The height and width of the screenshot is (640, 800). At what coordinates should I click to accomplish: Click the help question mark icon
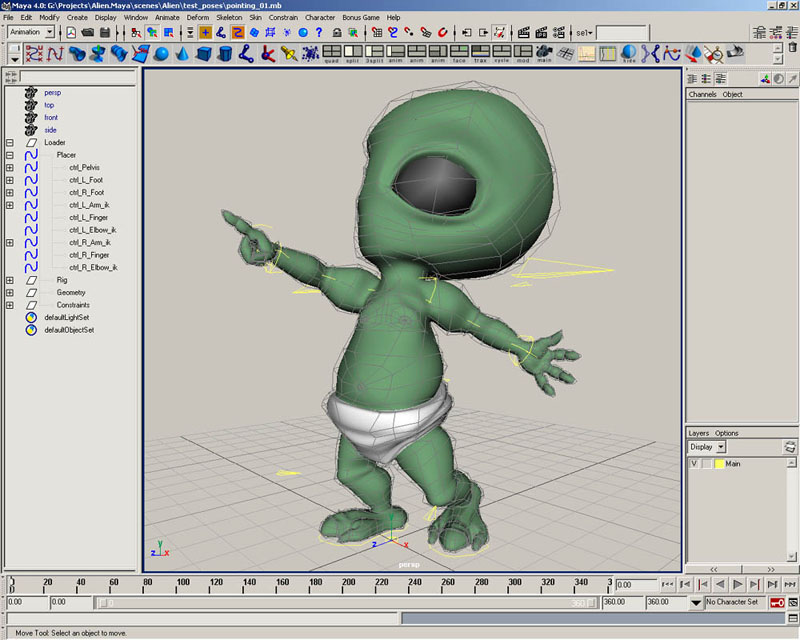[319, 32]
